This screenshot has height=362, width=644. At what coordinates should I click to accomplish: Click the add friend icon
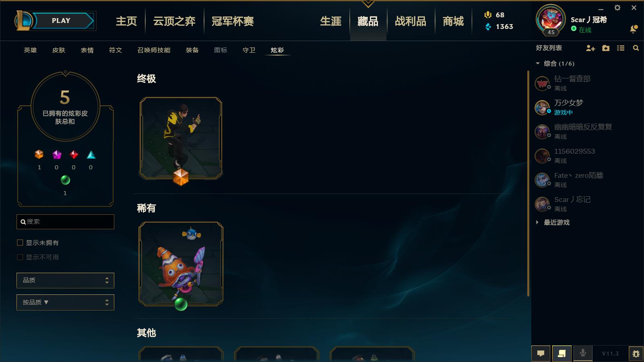590,48
